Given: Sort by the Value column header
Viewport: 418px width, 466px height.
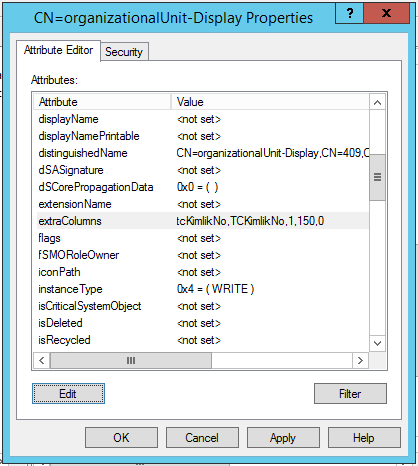Looking at the screenshot, I should (270, 102).
